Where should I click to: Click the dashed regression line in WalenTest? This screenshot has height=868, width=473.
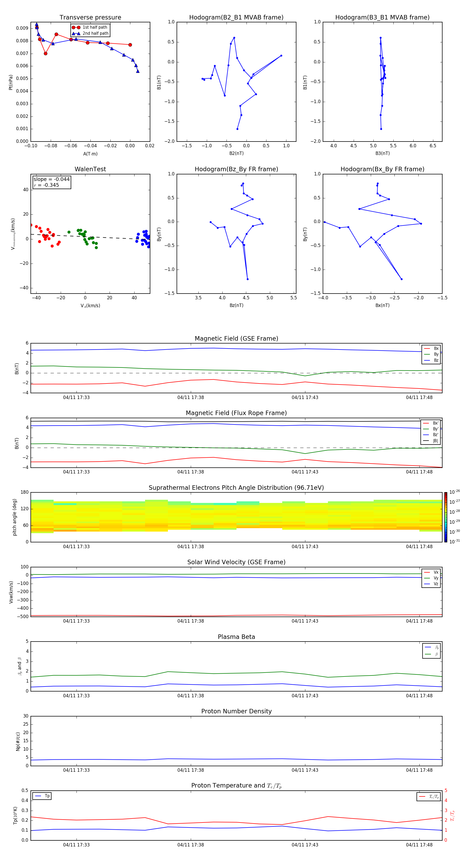(x=90, y=236)
